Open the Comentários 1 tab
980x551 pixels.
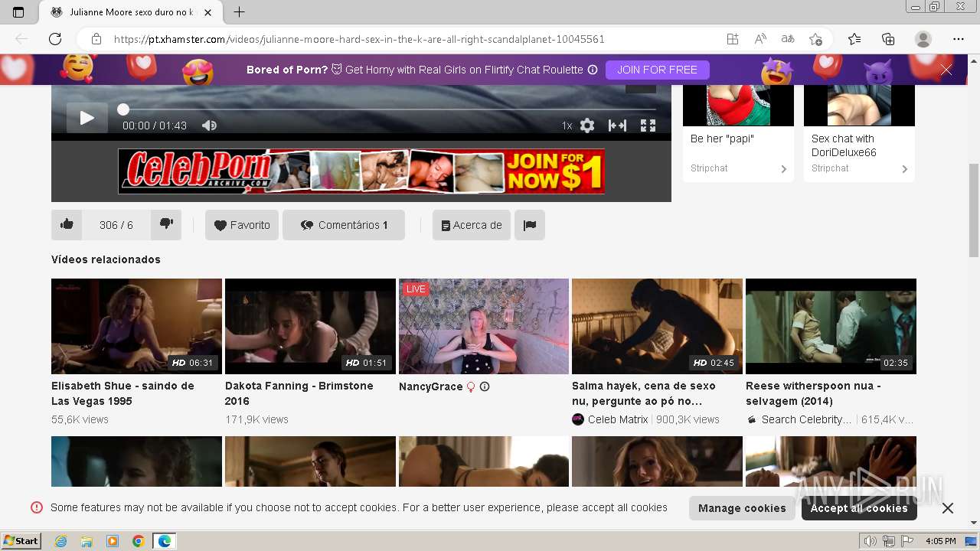[344, 225]
